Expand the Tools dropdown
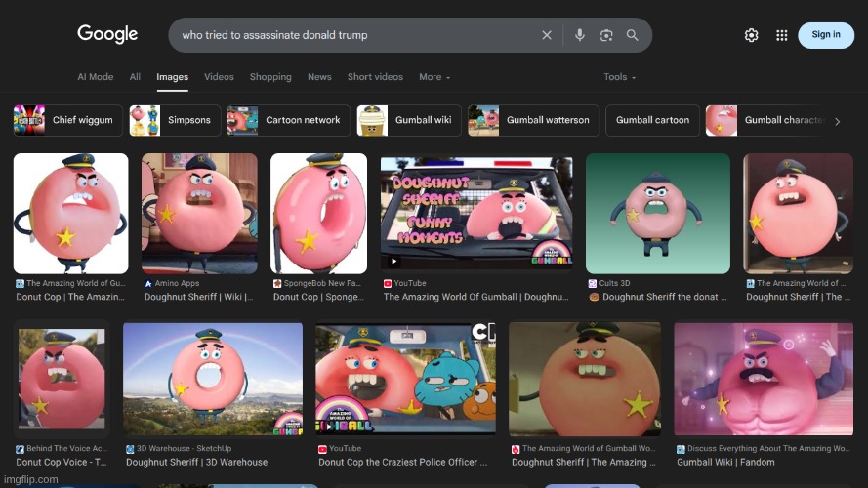Image resolution: width=868 pixels, height=488 pixels. 619,77
